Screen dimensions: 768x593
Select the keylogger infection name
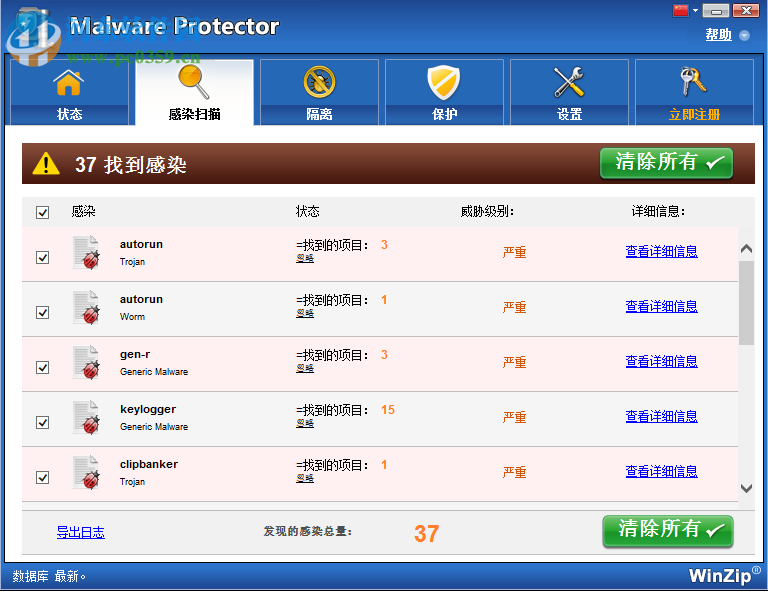(x=148, y=409)
